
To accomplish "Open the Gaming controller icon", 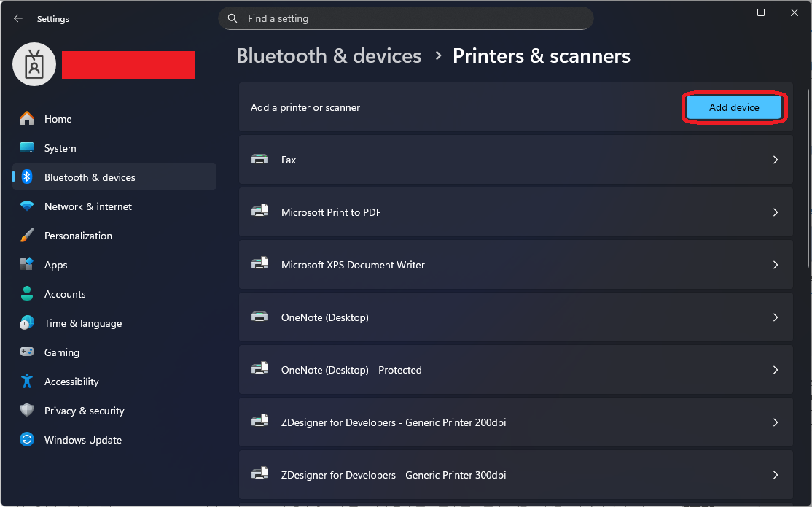I will click(27, 352).
